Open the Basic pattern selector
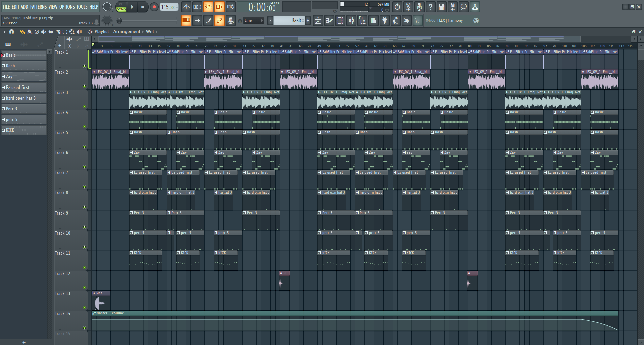644x345 pixels. tap(289, 21)
